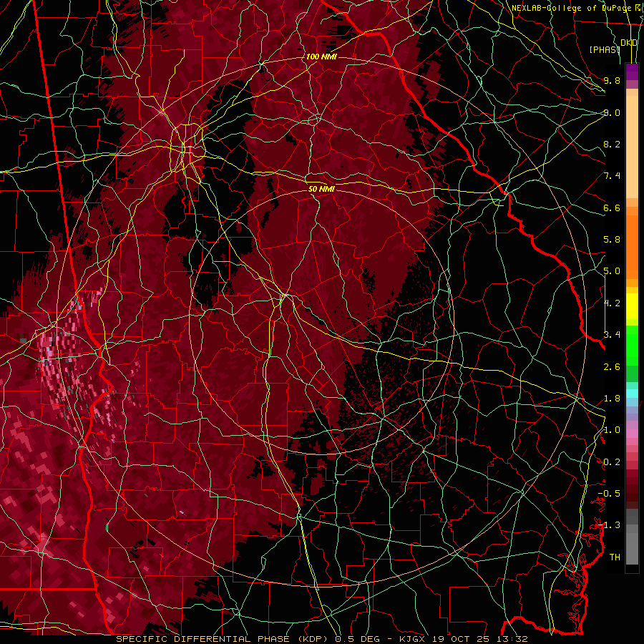
Task: Click the 5.8 value on the color scale
Action: click(x=612, y=240)
